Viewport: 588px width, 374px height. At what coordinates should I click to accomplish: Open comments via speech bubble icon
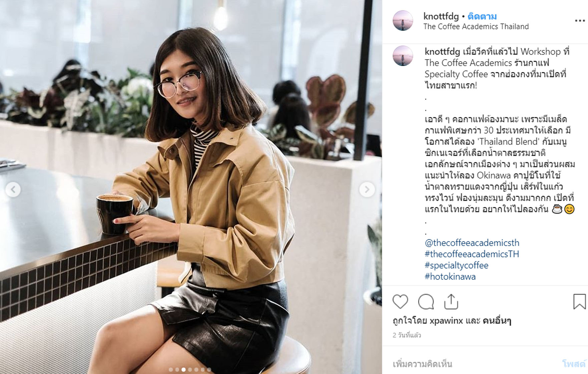426,302
